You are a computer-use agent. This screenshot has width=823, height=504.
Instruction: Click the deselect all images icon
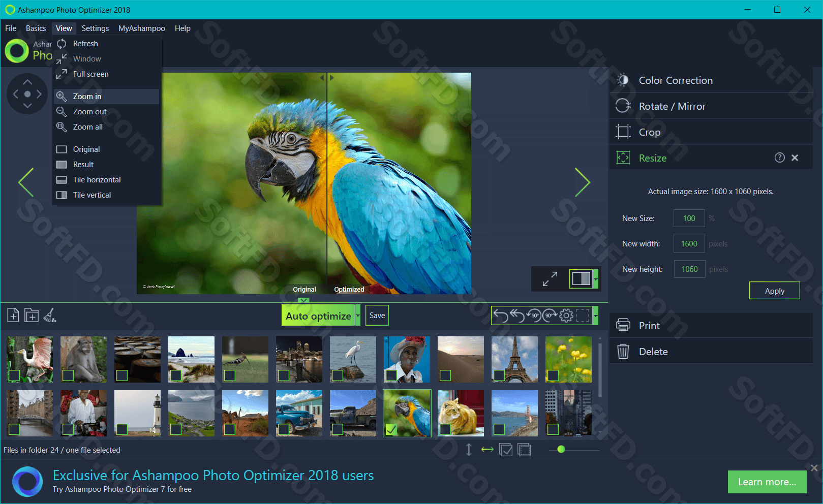tap(524, 450)
